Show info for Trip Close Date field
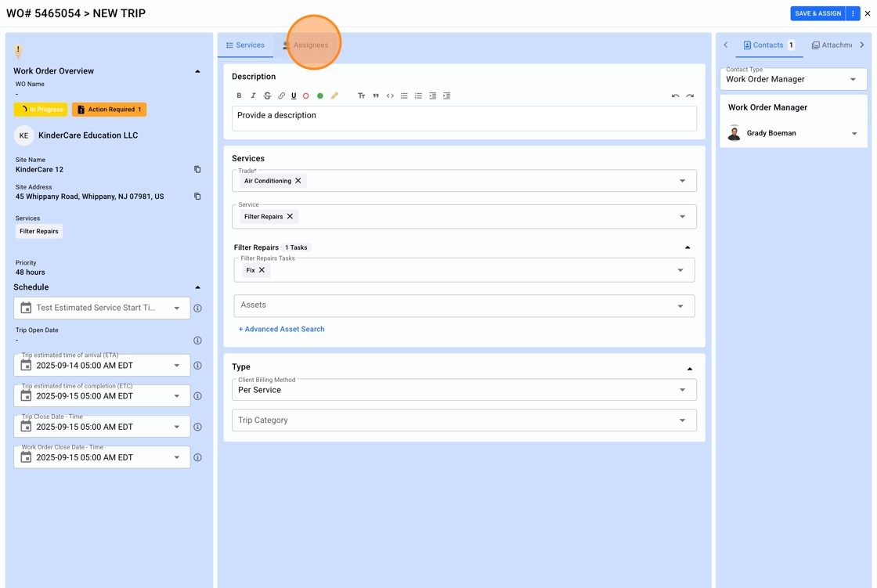 point(197,427)
